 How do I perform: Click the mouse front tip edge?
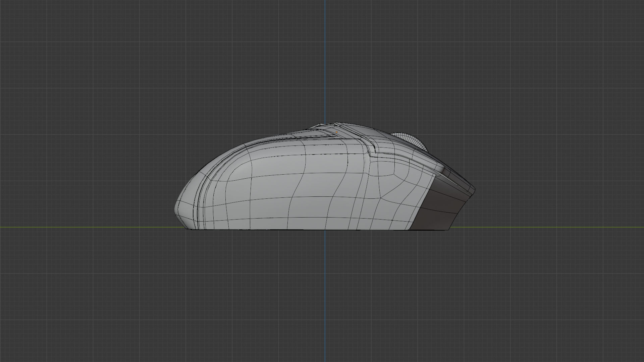(473, 190)
